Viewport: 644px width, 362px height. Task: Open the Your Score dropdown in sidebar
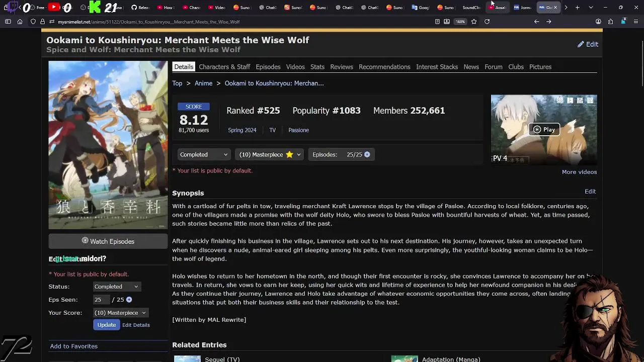point(120,313)
